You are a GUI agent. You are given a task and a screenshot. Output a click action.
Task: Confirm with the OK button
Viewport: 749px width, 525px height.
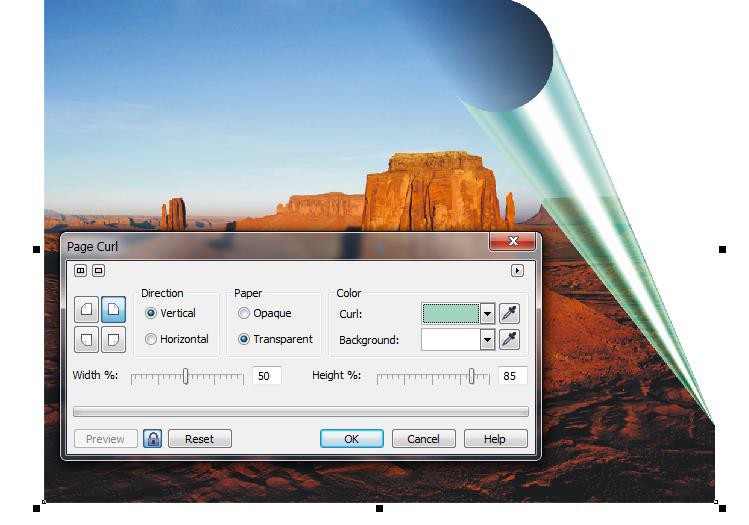click(x=352, y=439)
